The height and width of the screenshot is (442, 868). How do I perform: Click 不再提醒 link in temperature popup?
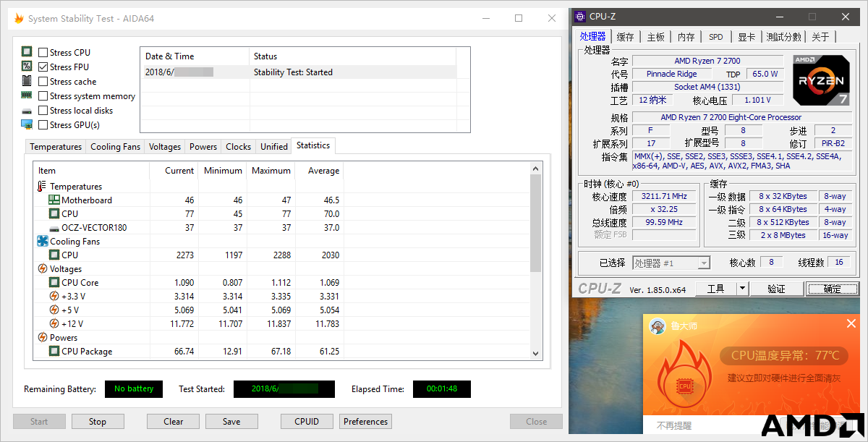(x=673, y=426)
